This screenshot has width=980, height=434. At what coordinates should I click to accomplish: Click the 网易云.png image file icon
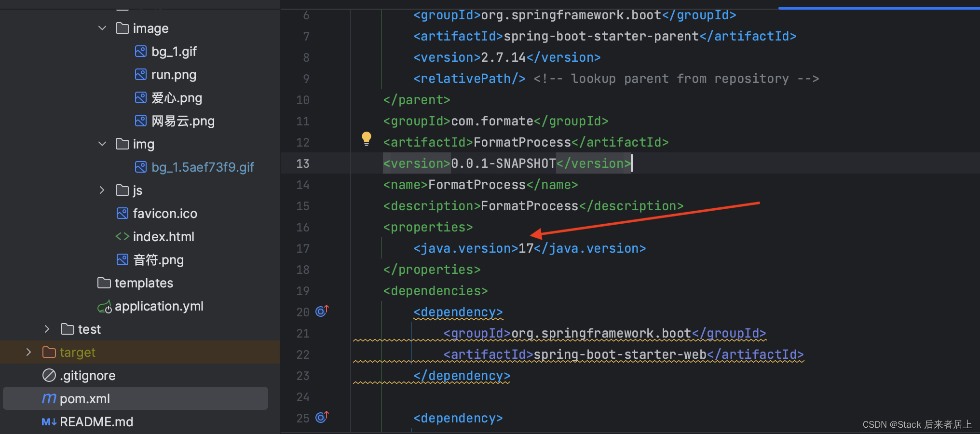click(x=141, y=121)
